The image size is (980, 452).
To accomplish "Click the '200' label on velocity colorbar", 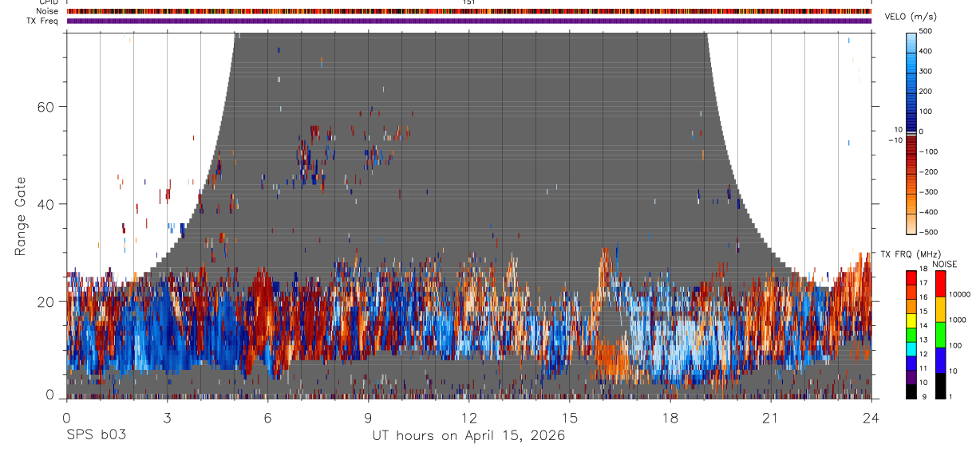I will [927, 91].
